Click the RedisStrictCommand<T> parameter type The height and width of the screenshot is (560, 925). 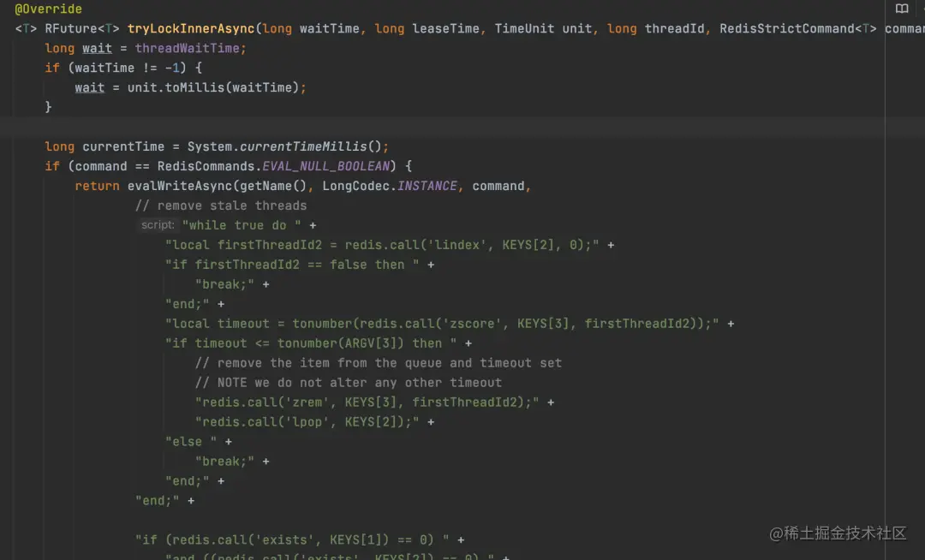click(797, 28)
